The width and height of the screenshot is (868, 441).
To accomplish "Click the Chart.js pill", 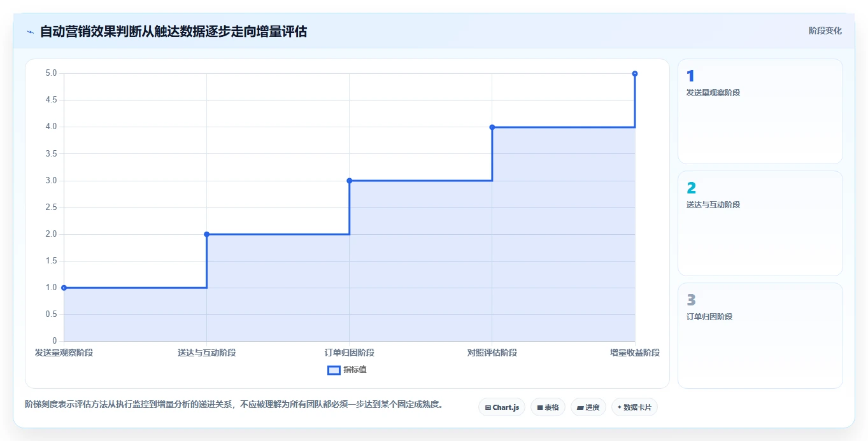I will click(x=502, y=407).
